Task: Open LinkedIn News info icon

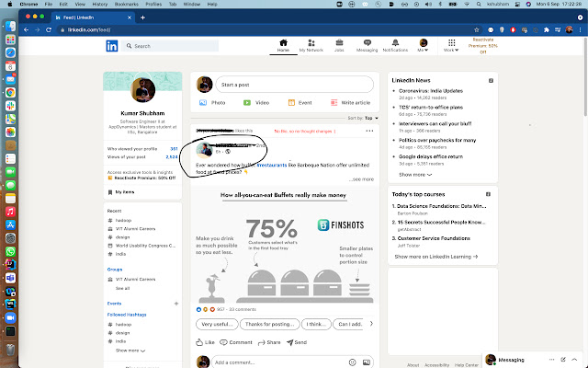Action: 491,80
